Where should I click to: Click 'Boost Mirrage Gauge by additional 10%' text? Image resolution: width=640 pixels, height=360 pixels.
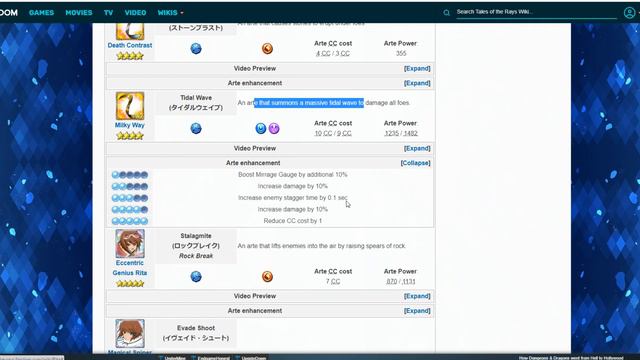click(293, 175)
